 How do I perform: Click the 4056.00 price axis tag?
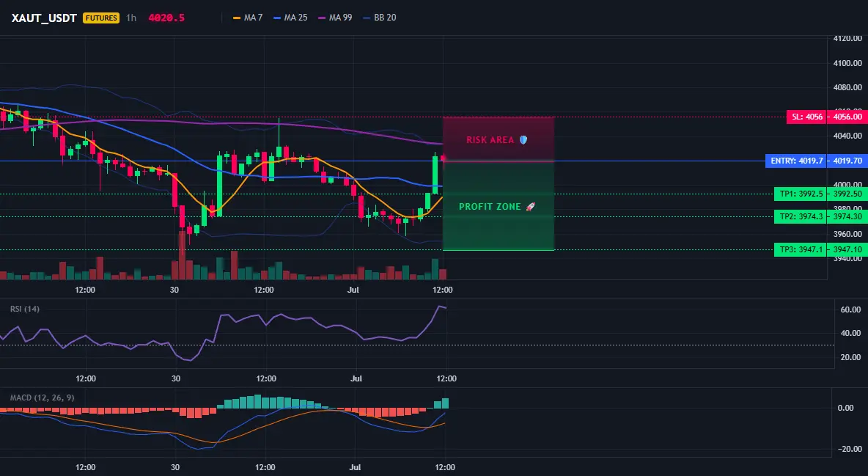[847, 117]
